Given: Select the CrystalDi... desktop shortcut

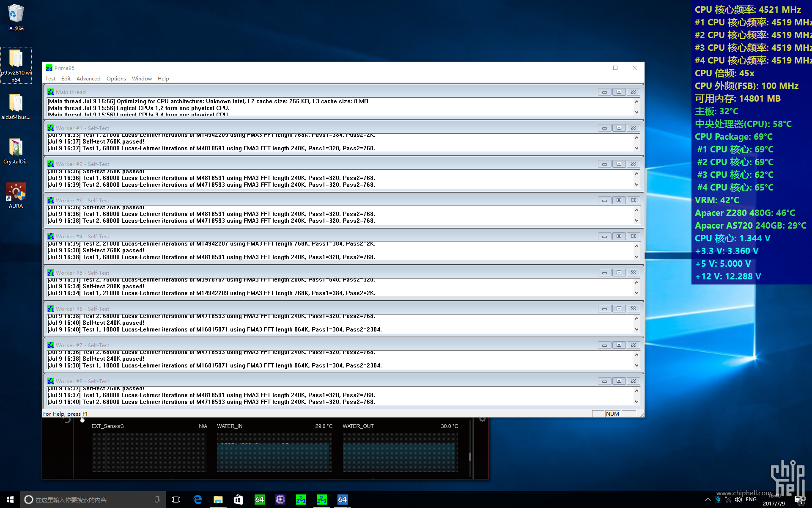Looking at the screenshot, I should 16,151.
